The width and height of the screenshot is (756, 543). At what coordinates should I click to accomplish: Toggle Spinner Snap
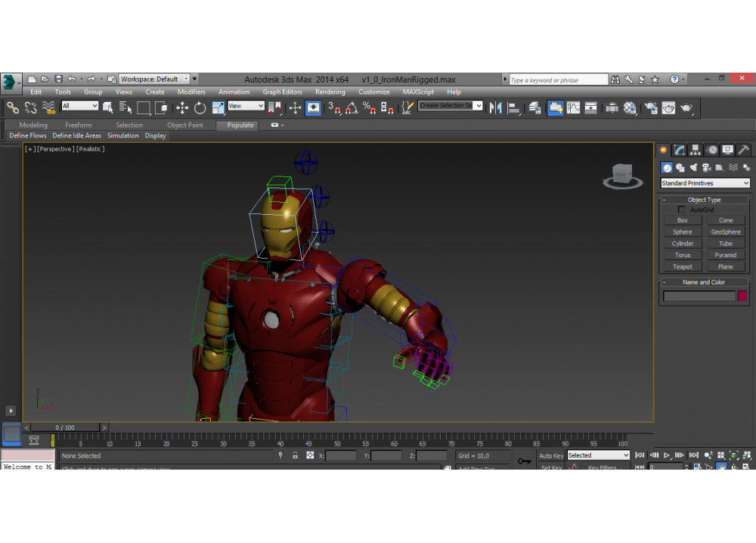pos(387,107)
